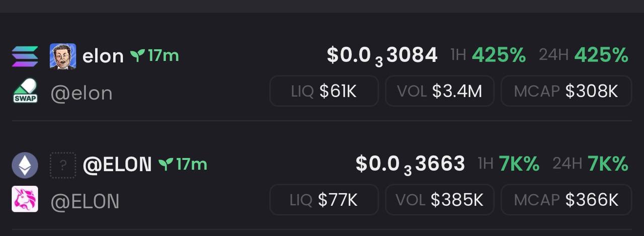Open the @ELON token name on Ethereum

[117, 164]
